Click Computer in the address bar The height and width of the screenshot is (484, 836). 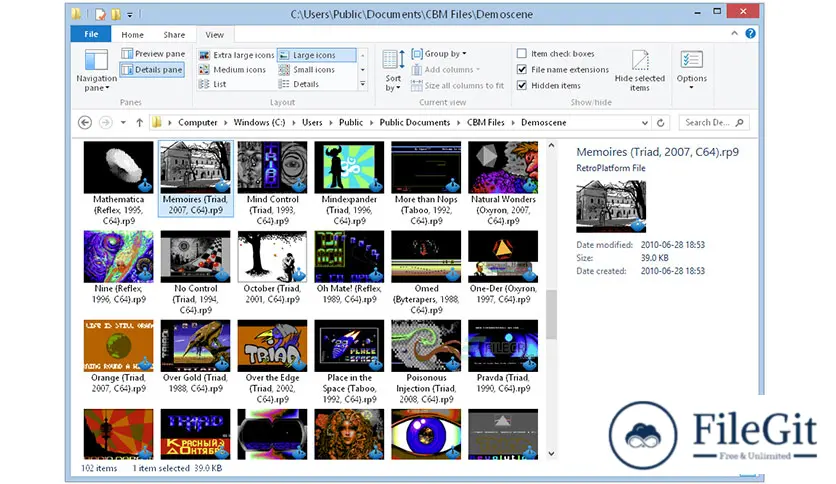[x=197, y=123]
